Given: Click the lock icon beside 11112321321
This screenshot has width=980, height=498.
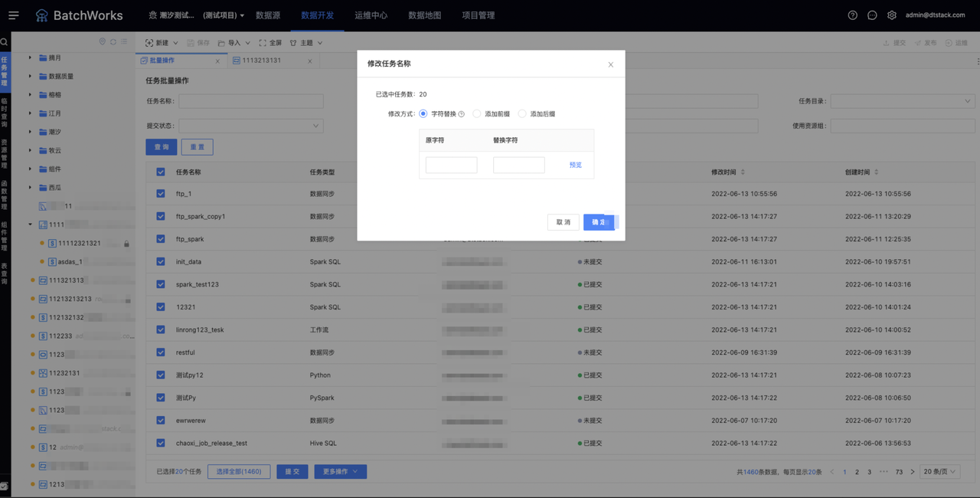Looking at the screenshot, I should [x=126, y=244].
